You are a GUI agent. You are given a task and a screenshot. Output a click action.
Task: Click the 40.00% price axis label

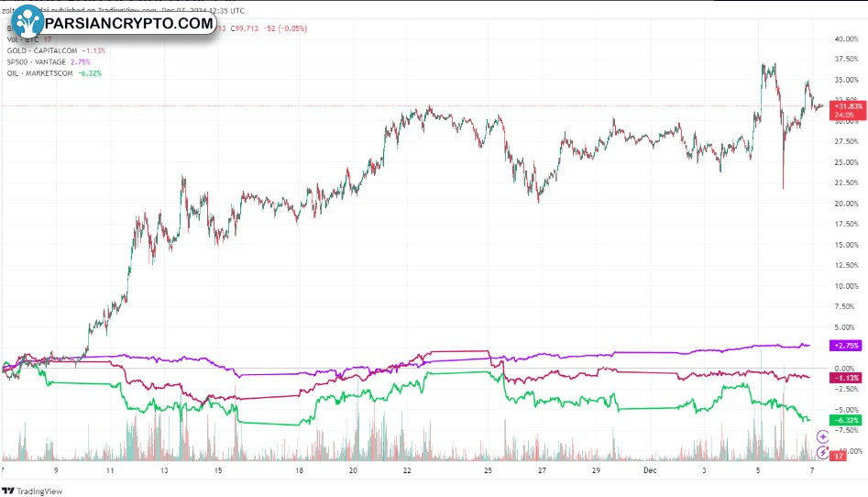pyautogui.click(x=846, y=39)
